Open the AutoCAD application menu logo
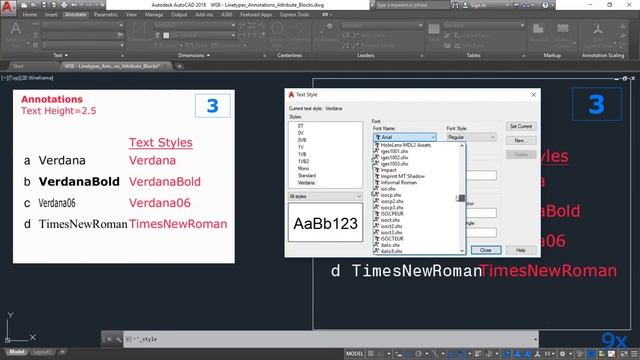The height and width of the screenshot is (360, 640). pyautogui.click(x=8, y=7)
